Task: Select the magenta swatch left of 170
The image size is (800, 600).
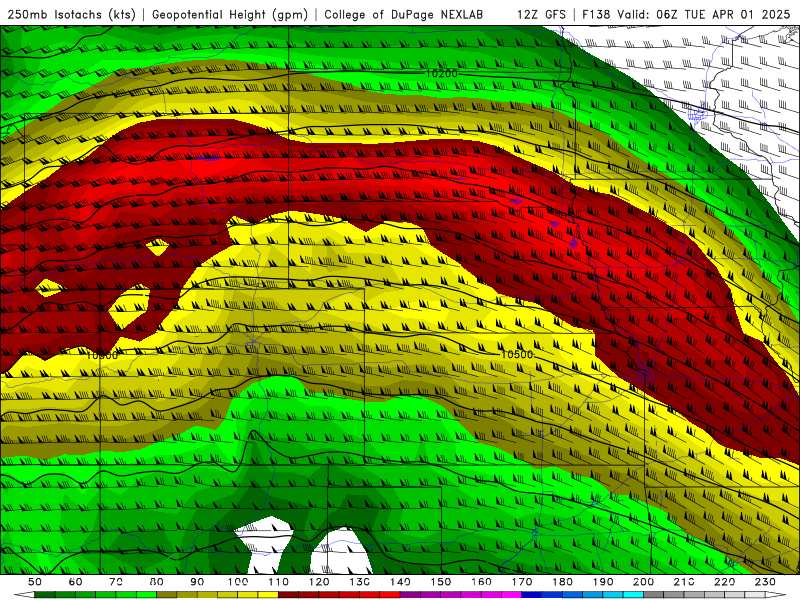Action: click(x=511, y=595)
